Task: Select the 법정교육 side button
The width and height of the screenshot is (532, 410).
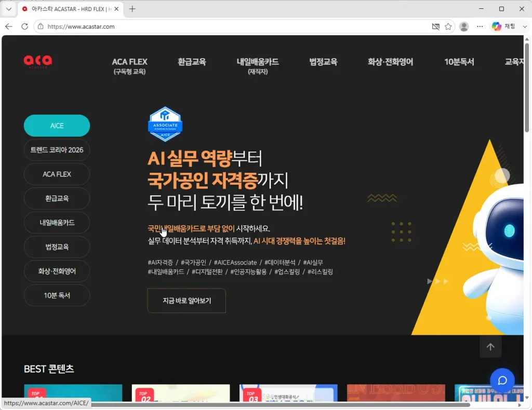Action: click(57, 247)
